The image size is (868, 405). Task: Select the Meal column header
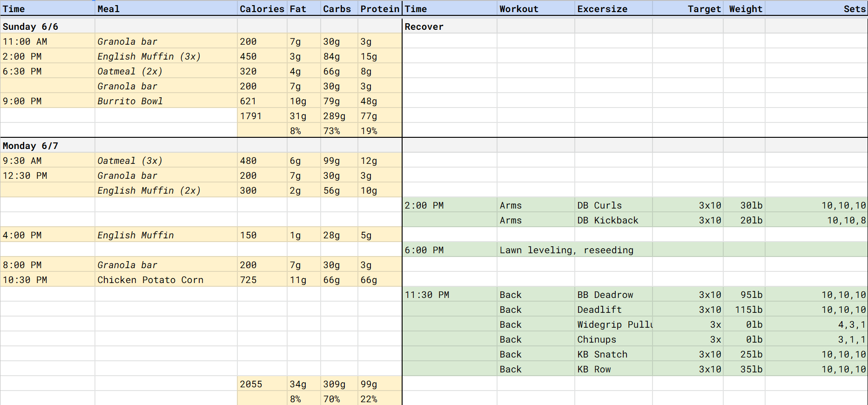pos(166,8)
